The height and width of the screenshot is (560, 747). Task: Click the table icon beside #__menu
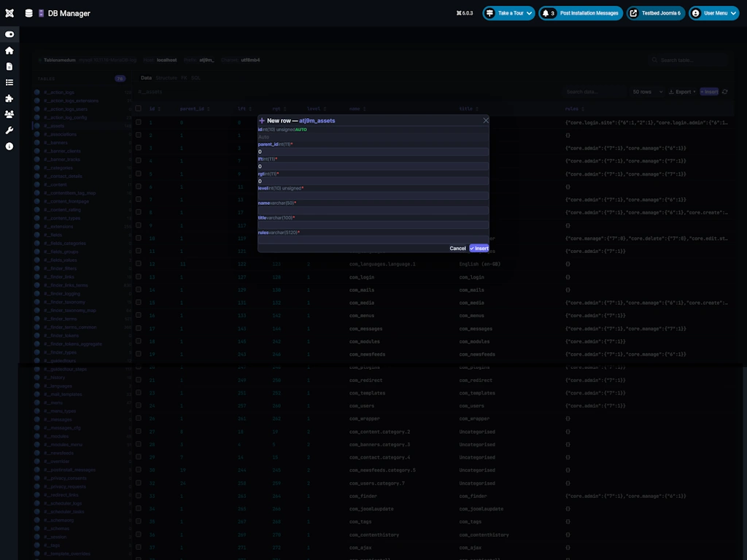coord(37,402)
